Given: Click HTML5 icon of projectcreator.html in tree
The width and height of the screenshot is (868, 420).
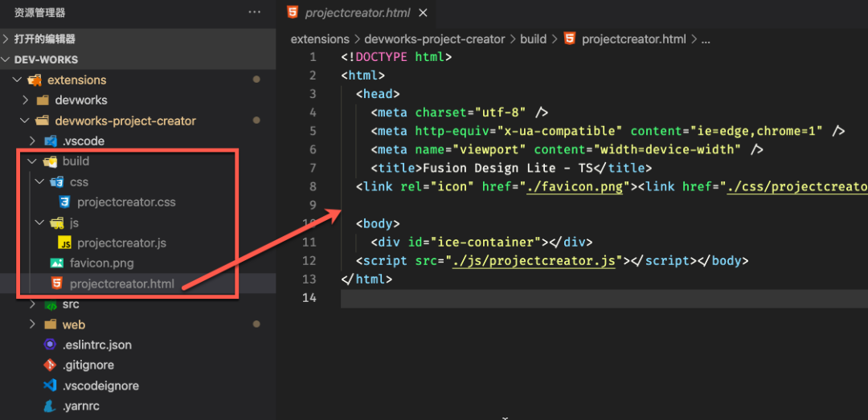Looking at the screenshot, I should pos(56,283).
